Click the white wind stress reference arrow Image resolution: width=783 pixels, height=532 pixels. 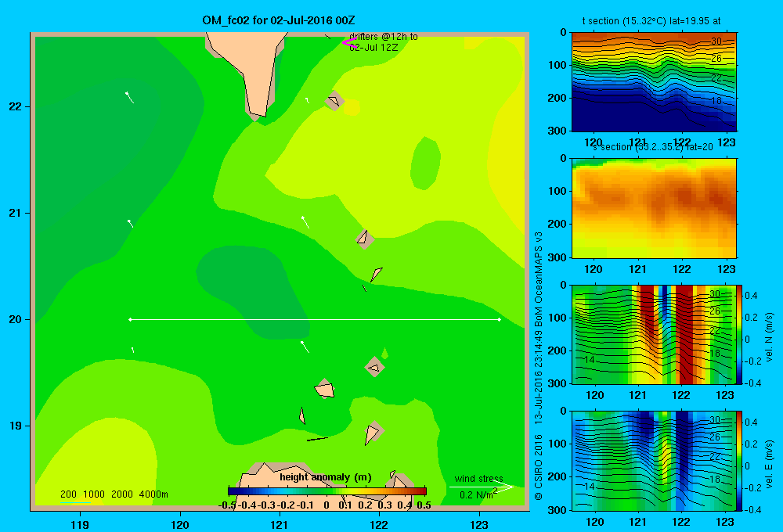coord(481,487)
